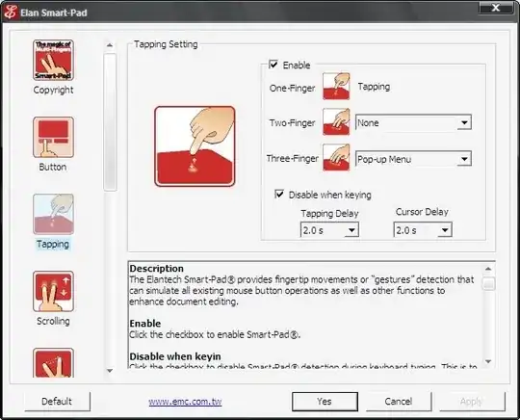Open the Cursor Delay dropdown
This screenshot has height=420, width=520.
[x=423, y=229]
